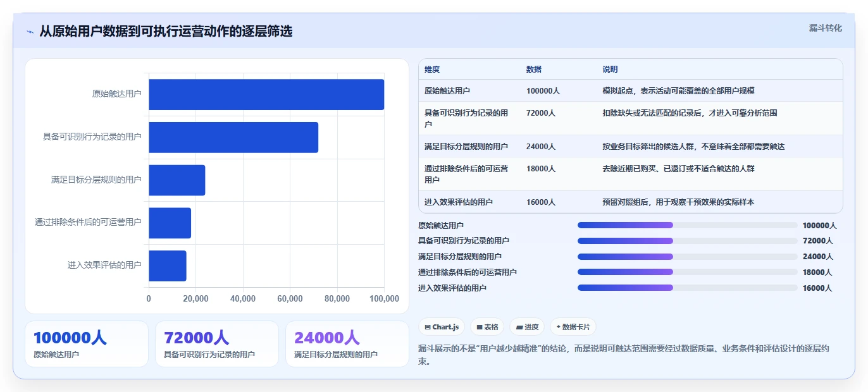Click the 60,000 x-axis label

click(290, 298)
